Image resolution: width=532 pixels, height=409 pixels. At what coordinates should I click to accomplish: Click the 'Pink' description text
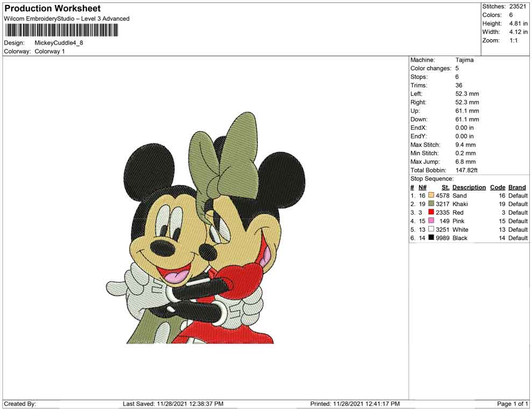(458, 221)
